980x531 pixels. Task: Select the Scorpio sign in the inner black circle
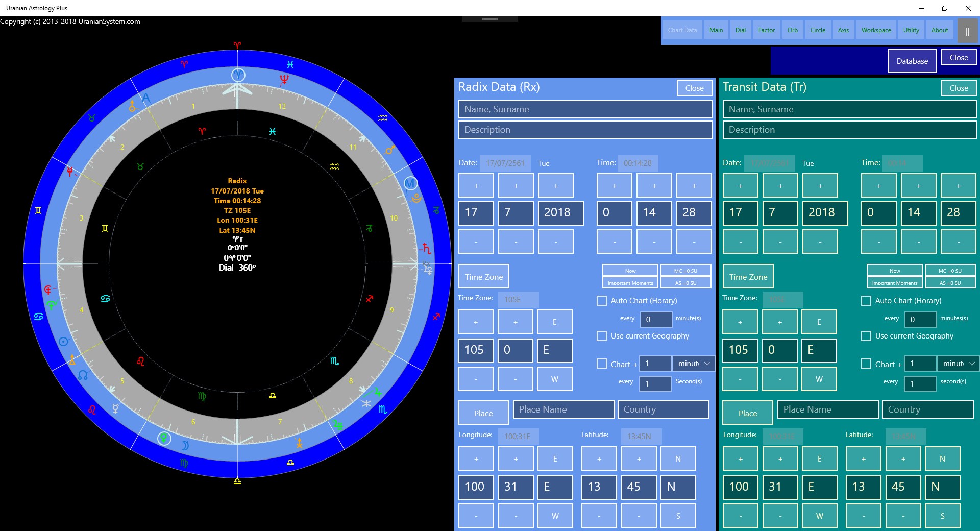point(334,361)
